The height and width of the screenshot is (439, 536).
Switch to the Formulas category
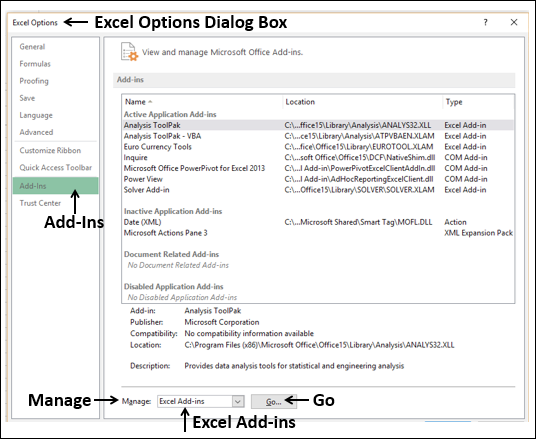[x=35, y=64]
